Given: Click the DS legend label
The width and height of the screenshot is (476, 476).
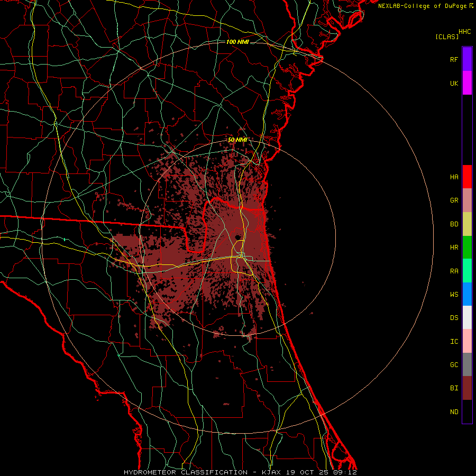Looking at the screenshot, I should 454,318.
